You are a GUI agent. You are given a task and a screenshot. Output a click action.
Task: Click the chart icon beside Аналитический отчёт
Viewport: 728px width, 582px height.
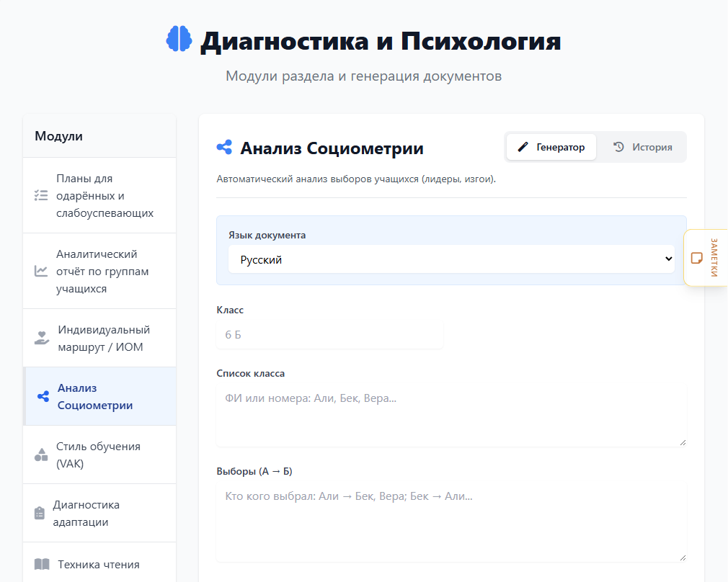click(x=41, y=271)
